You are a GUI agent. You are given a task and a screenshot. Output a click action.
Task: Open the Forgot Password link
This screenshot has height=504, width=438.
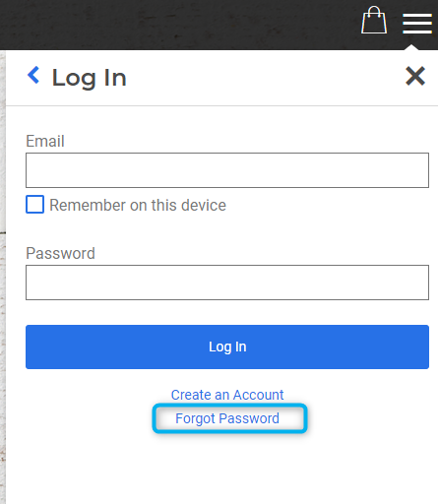227,418
